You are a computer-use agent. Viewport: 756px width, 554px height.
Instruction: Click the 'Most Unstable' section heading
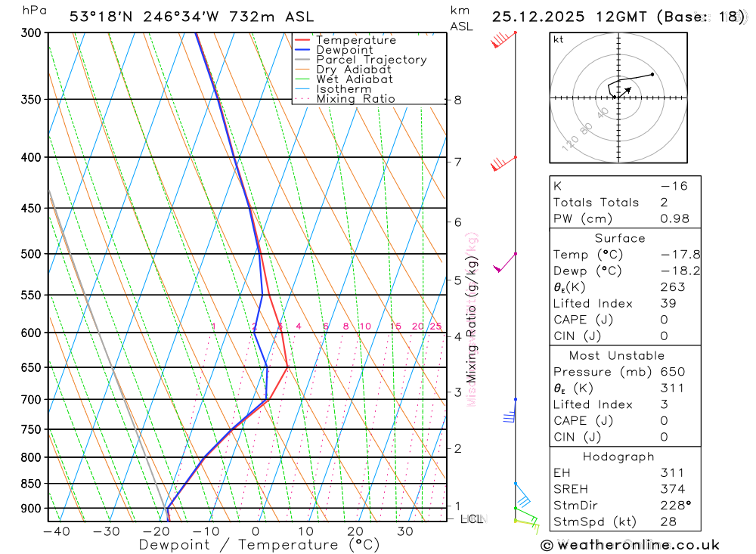tap(617, 356)
